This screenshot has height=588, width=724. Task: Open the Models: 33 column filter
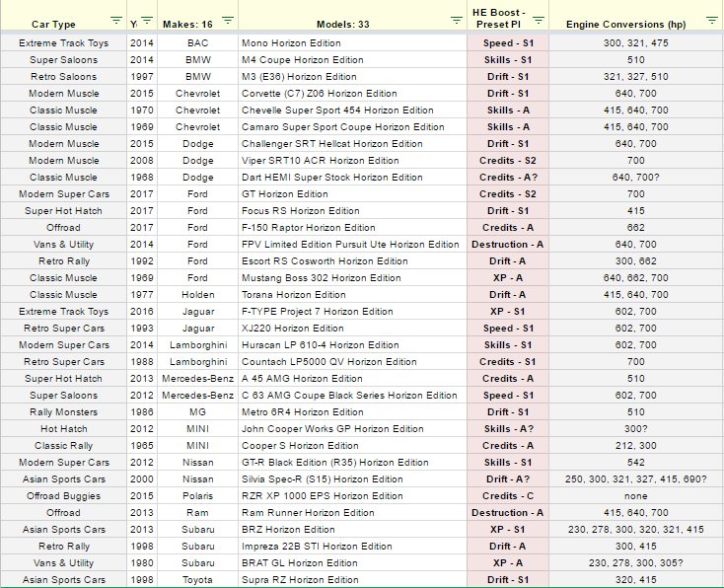[x=456, y=21]
